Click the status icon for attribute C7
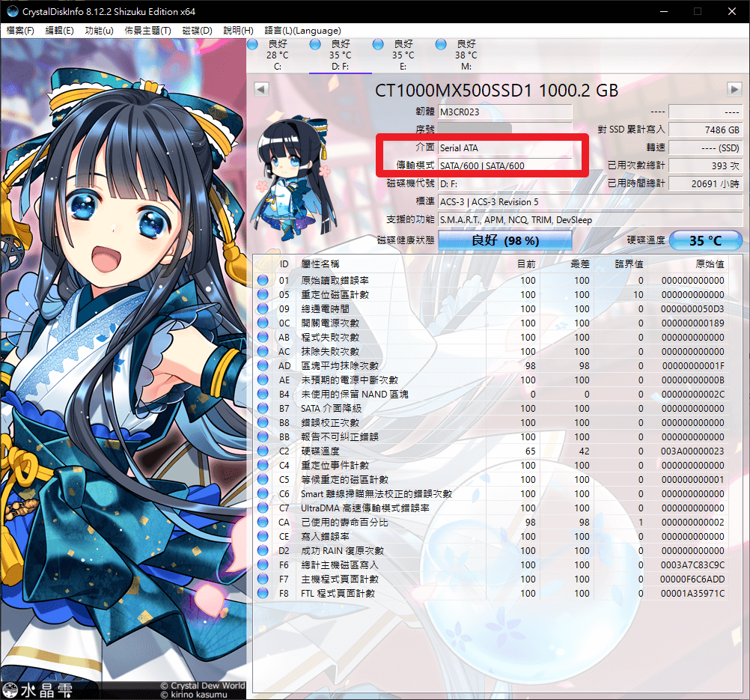This screenshot has height=700, width=750. [263, 508]
